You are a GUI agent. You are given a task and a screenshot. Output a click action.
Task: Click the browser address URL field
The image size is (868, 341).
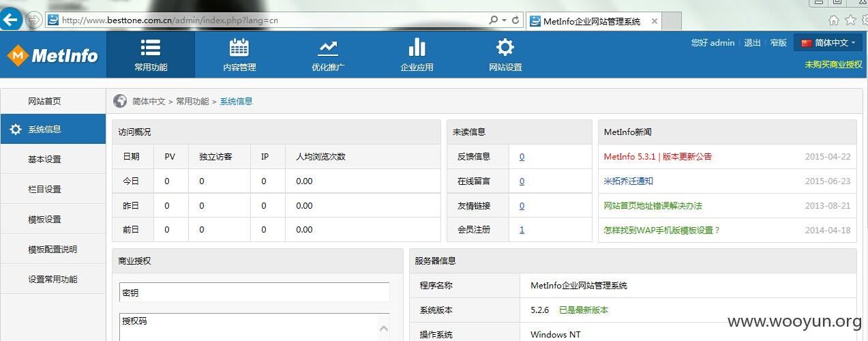266,20
